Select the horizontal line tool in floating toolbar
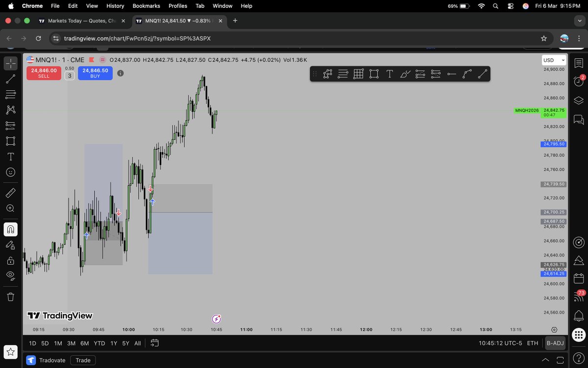The image size is (588, 368). coord(451,74)
